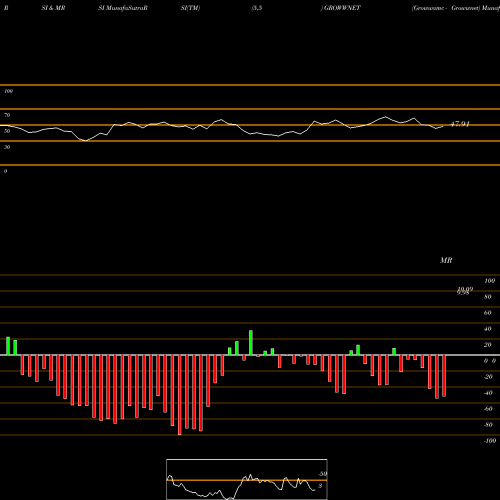The image size is (500, 500).
Task: Click the 'SI MunafaSutraR' header label
Action: (123, 8)
